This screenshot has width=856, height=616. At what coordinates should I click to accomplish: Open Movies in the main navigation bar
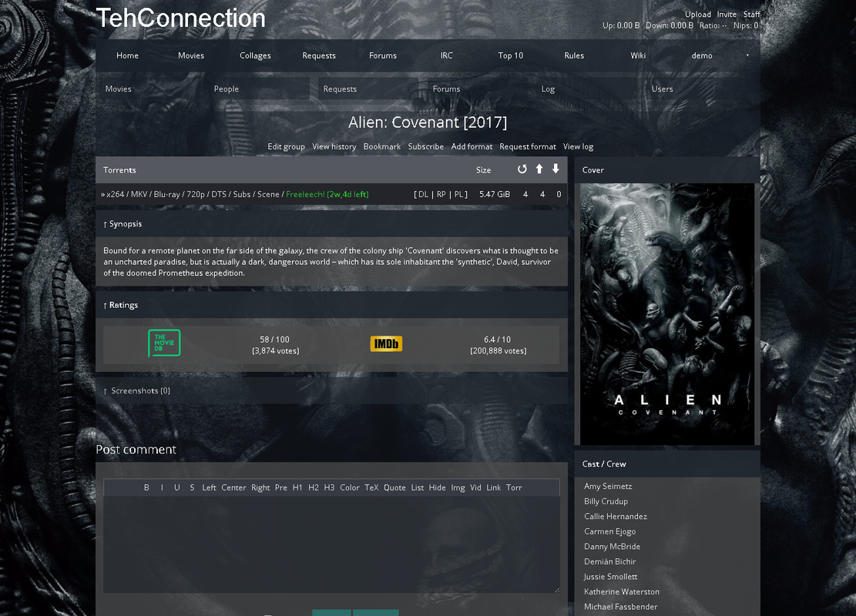(x=191, y=55)
